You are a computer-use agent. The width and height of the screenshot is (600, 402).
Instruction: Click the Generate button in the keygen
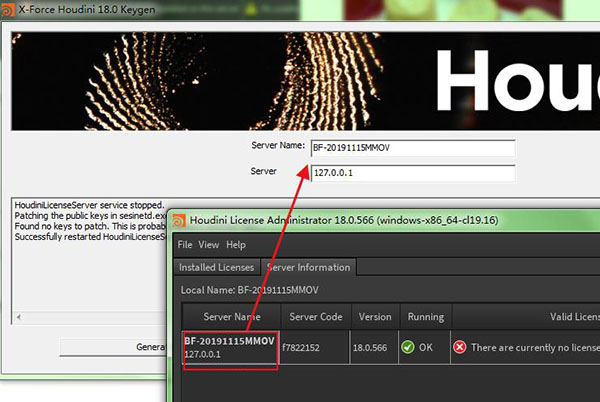[113, 347]
